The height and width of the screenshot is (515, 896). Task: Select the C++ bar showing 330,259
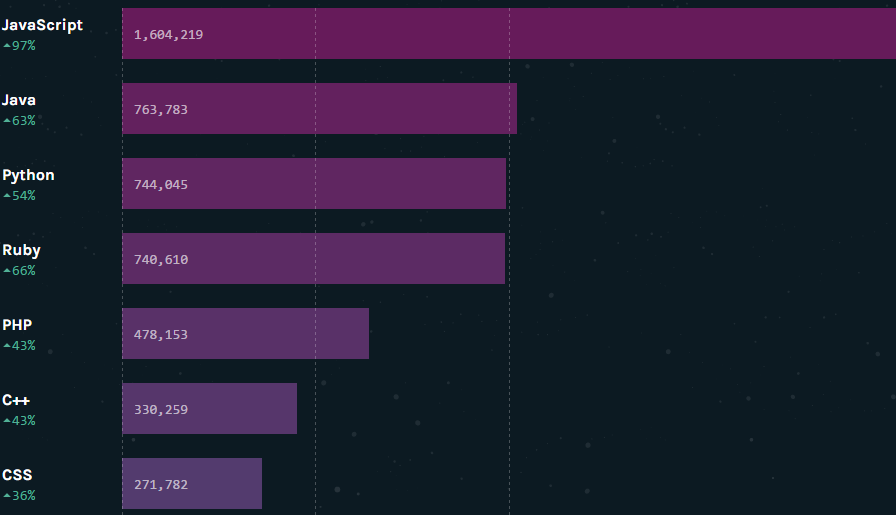tap(209, 408)
